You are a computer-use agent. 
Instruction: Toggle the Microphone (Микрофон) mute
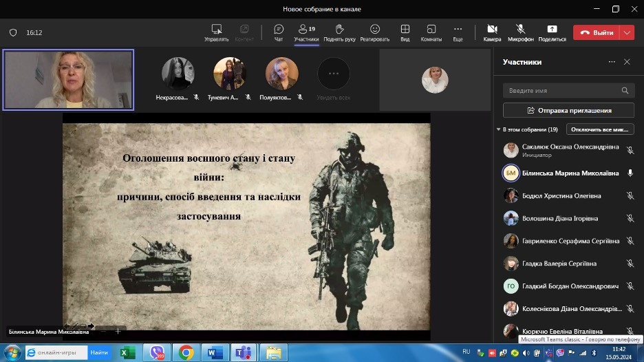point(521,32)
